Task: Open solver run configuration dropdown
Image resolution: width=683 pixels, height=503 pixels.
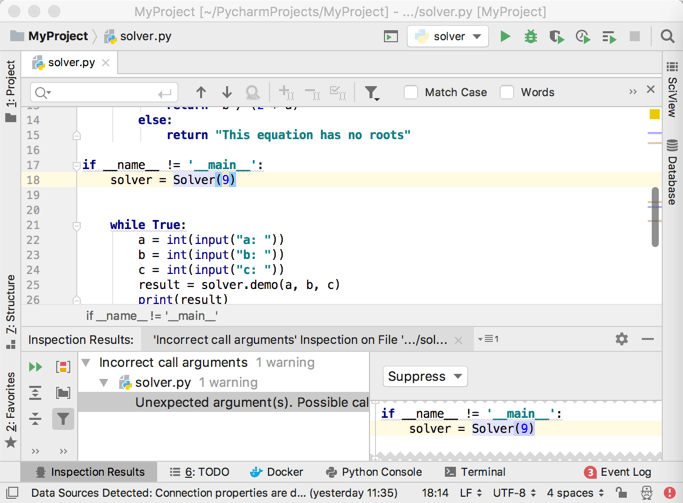Action: click(448, 37)
